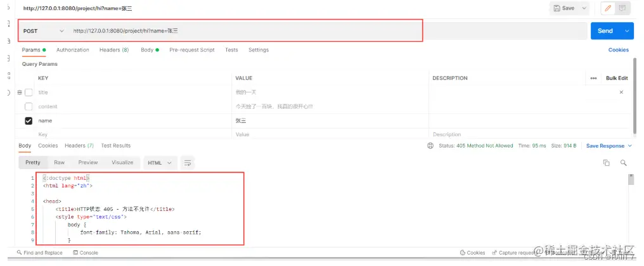
Task: Search the response with magnifier icon
Action: coord(624,163)
